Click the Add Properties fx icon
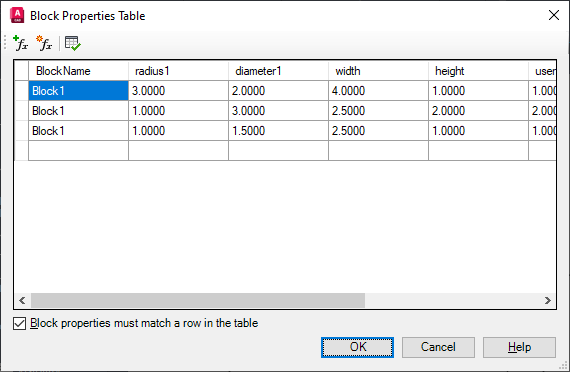 pyautogui.click(x=20, y=43)
